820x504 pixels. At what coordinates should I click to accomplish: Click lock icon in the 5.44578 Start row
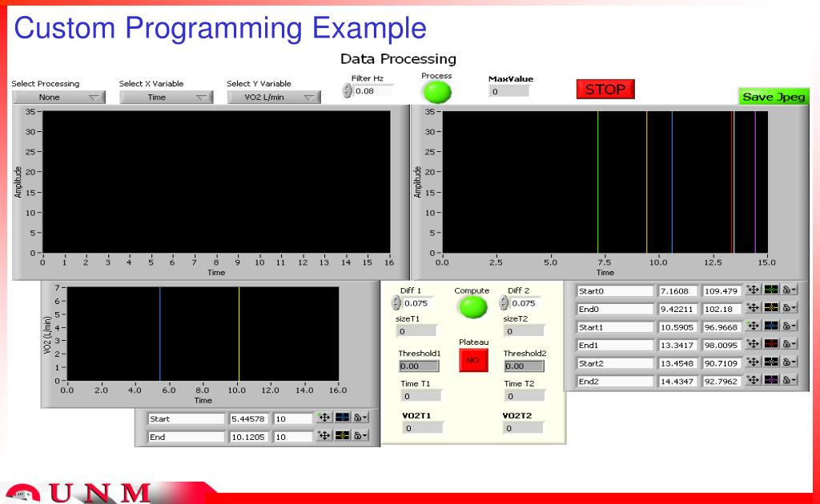360,418
